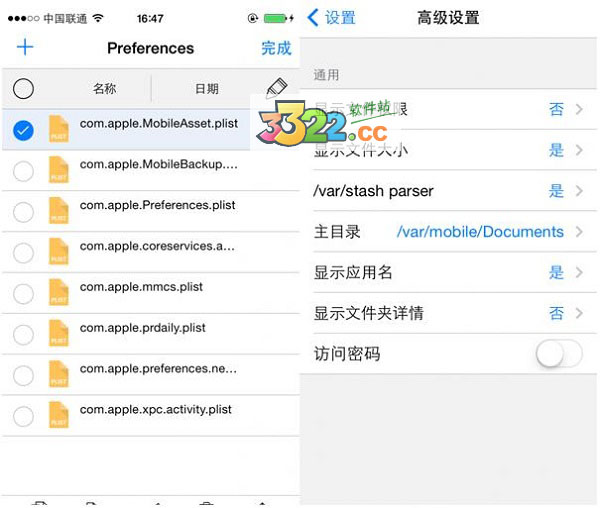Image resolution: width=600 pixels, height=508 pixels.
Task: Tap the Wi-Fi status icon
Action: [98, 18]
